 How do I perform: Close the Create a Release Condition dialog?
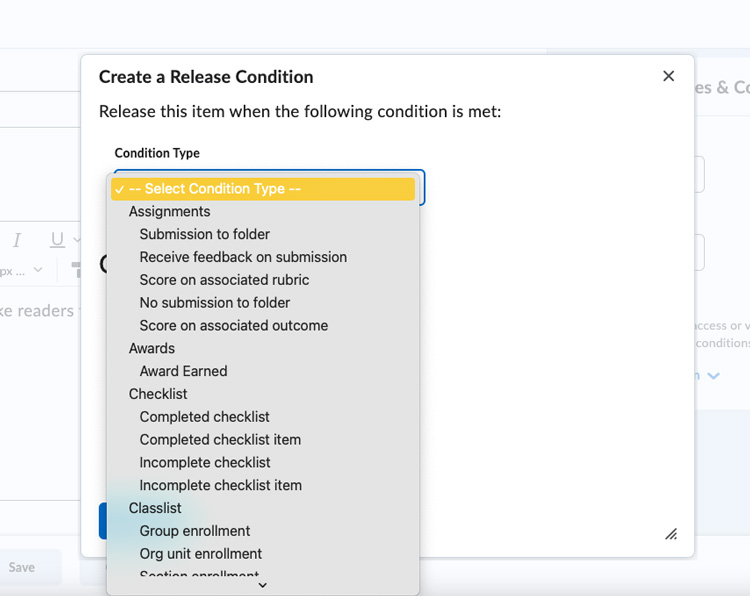point(668,76)
